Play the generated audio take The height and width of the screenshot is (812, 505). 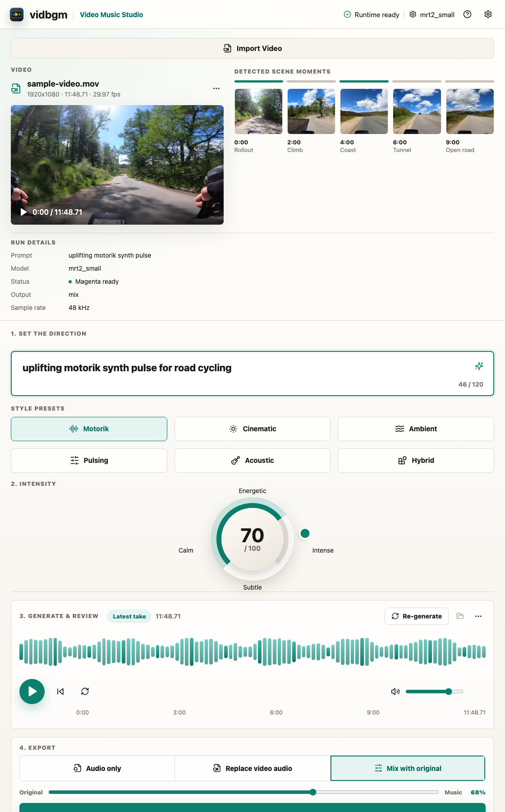pyautogui.click(x=32, y=692)
